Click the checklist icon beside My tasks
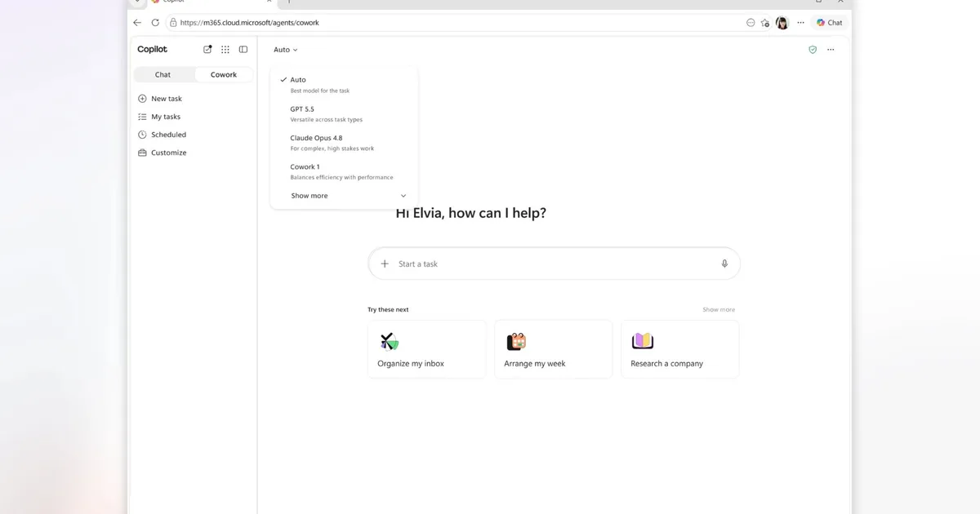980x514 pixels. 142,117
